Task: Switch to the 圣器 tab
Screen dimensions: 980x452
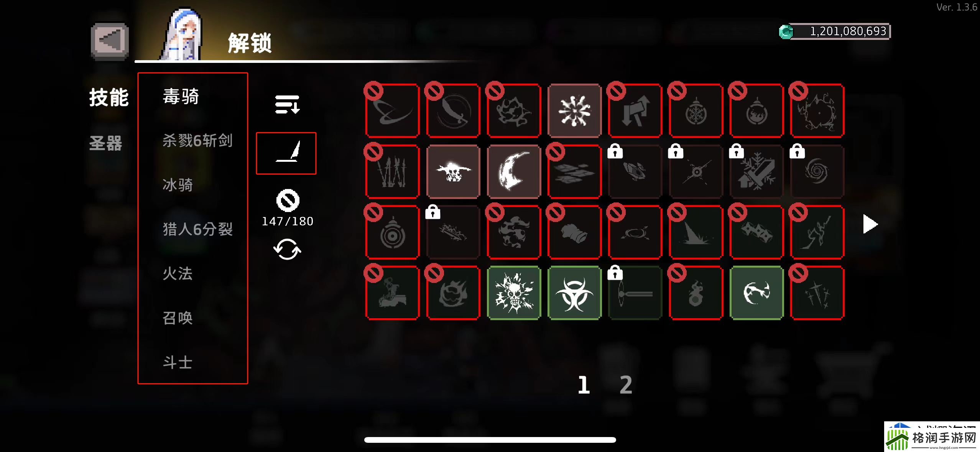Action: pos(106,143)
